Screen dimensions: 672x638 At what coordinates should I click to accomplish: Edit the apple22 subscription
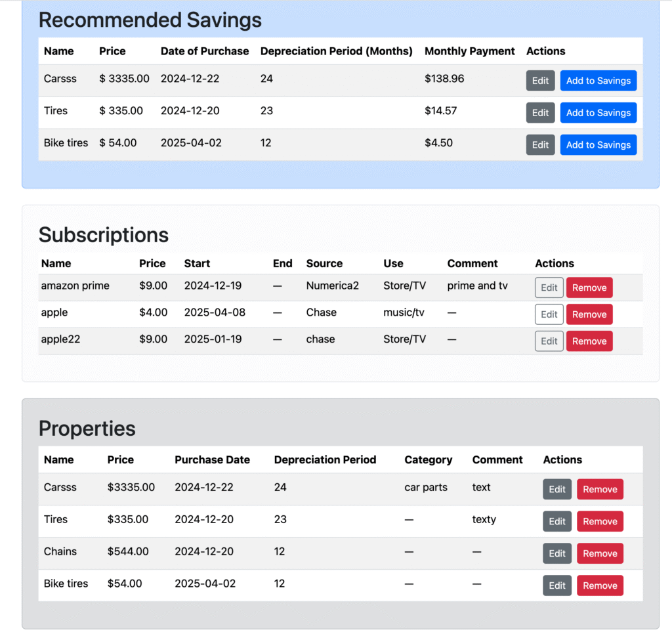[549, 341]
